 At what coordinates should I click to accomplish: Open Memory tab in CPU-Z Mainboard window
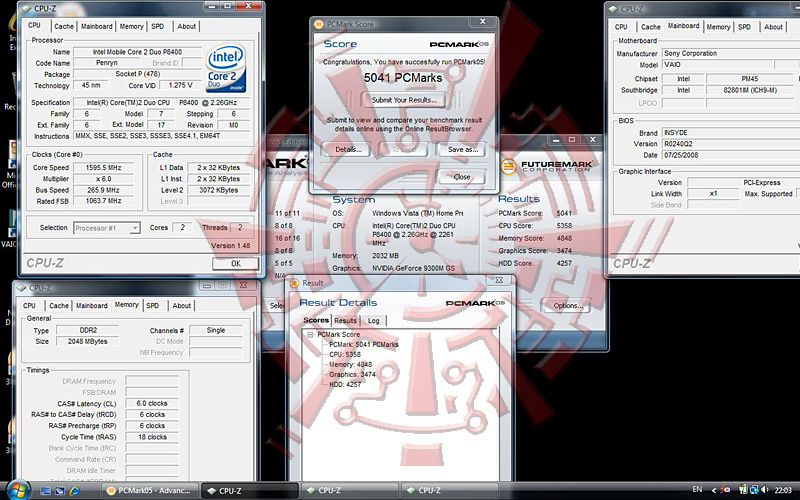coord(718,27)
